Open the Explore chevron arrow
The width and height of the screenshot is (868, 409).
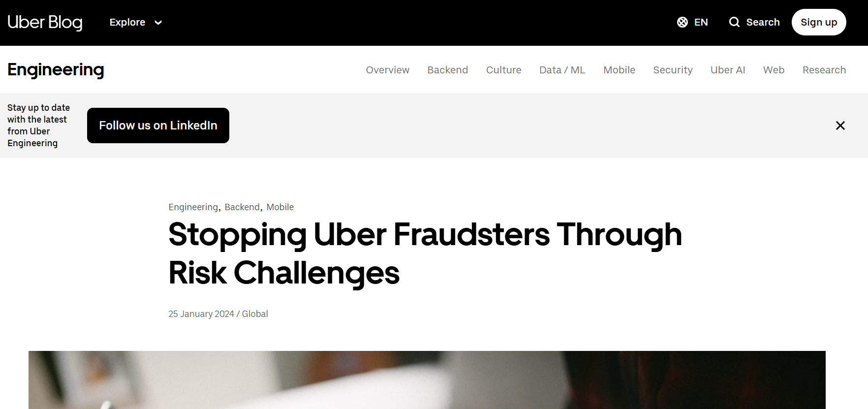pos(158,23)
